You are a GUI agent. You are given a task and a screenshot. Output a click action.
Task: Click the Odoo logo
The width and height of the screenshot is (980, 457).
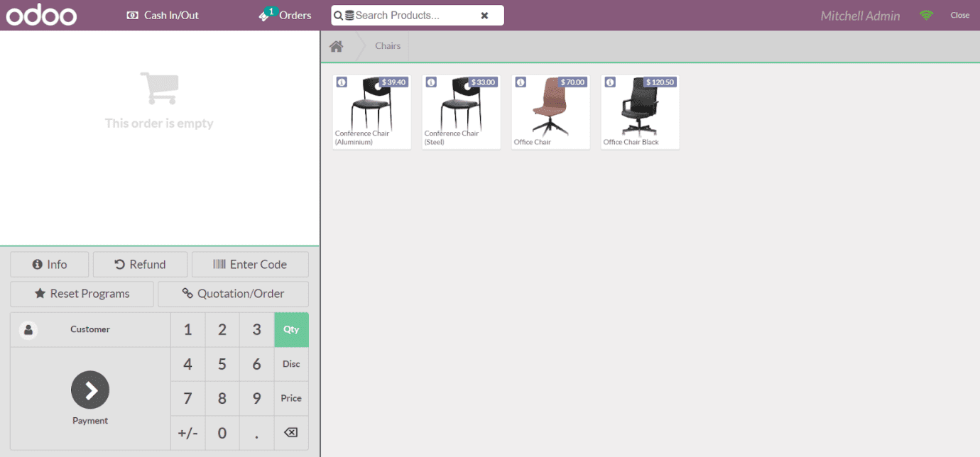(40, 14)
